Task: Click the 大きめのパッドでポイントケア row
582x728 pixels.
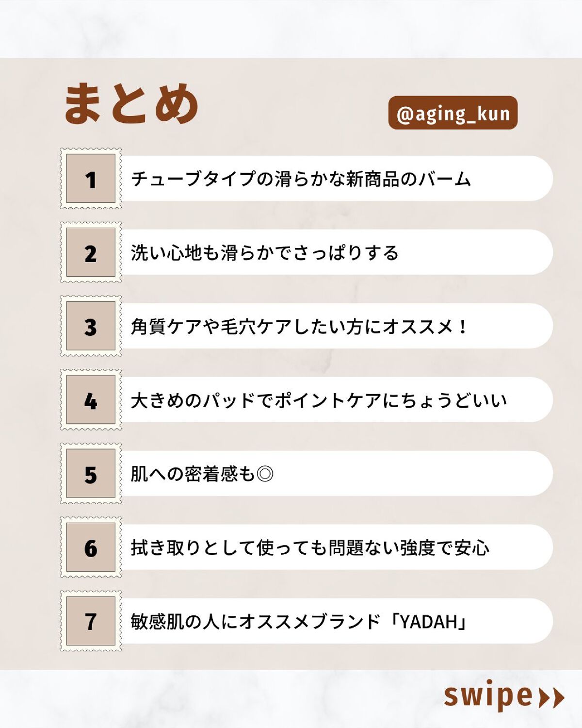Action: click(318, 400)
